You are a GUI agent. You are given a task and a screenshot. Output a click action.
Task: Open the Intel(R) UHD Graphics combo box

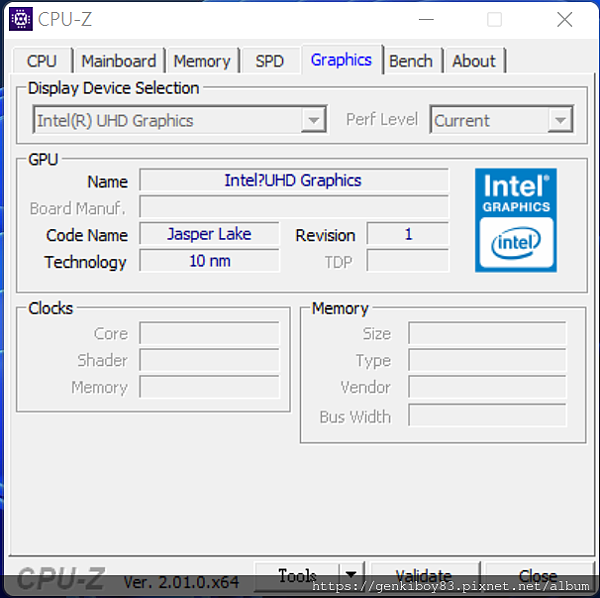(x=180, y=120)
